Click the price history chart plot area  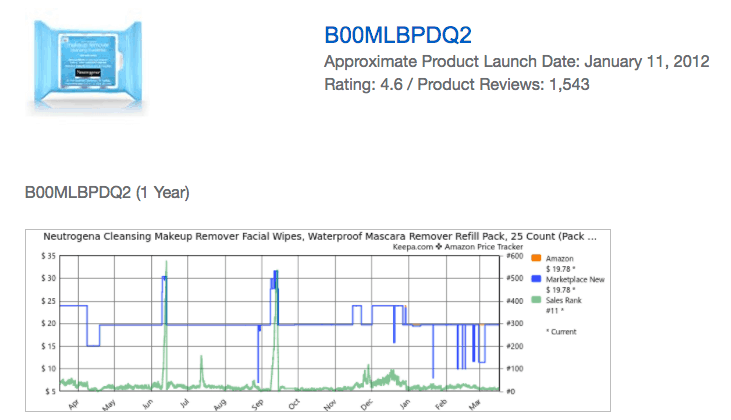(280, 323)
